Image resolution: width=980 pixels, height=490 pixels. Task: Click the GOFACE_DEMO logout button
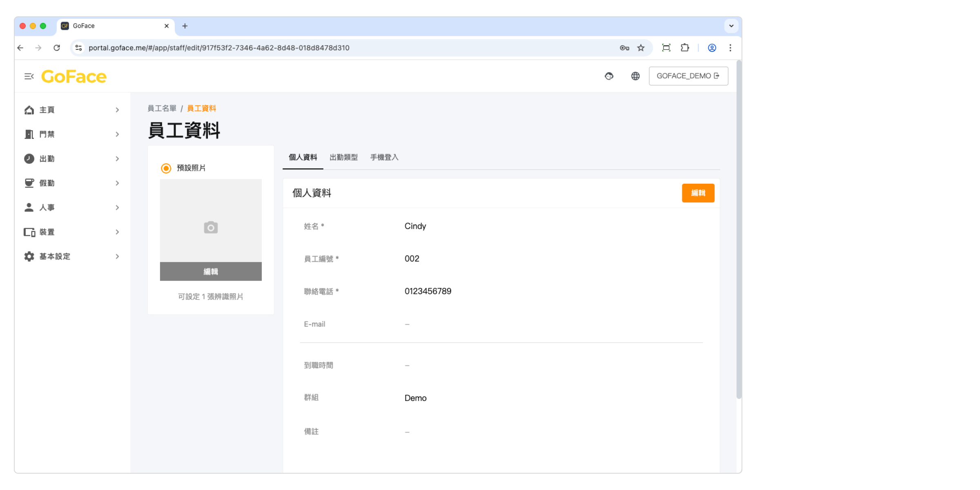coord(688,76)
